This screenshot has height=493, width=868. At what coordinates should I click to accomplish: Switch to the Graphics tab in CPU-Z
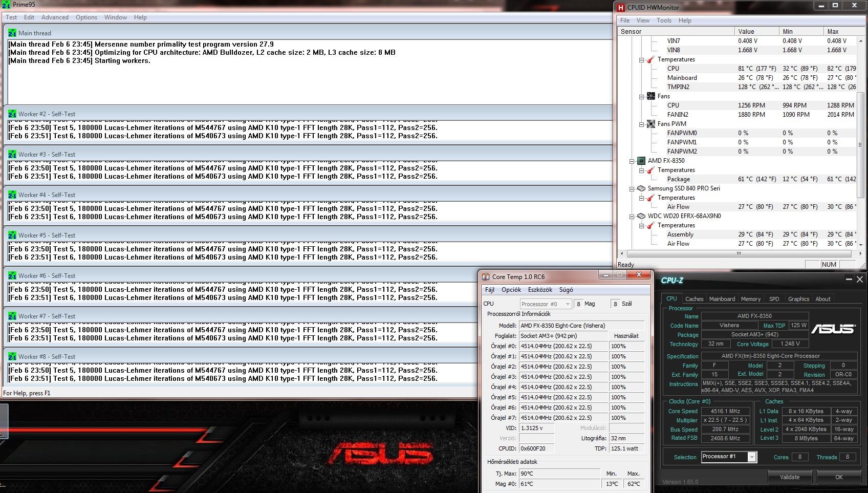click(799, 299)
